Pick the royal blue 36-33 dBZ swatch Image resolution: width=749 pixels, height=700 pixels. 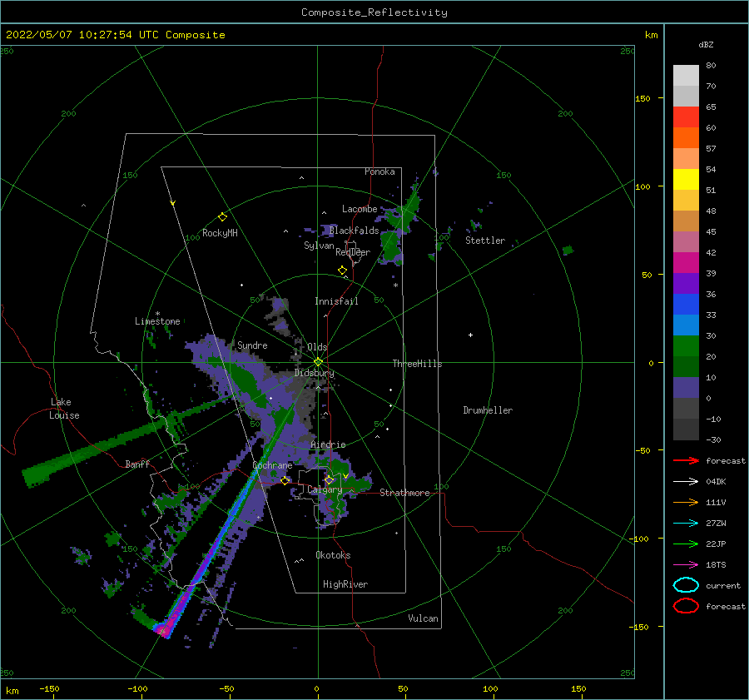coord(686,304)
